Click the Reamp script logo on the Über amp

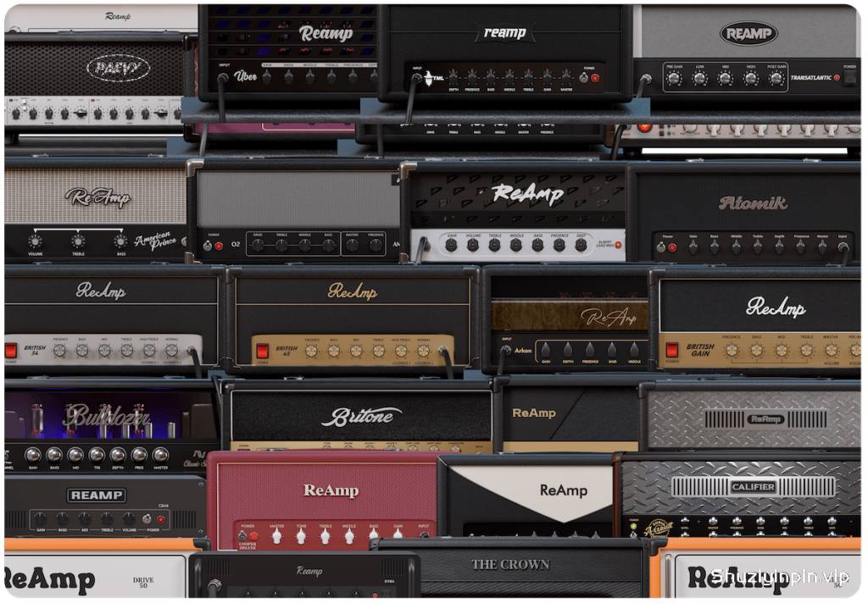tap(326, 33)
